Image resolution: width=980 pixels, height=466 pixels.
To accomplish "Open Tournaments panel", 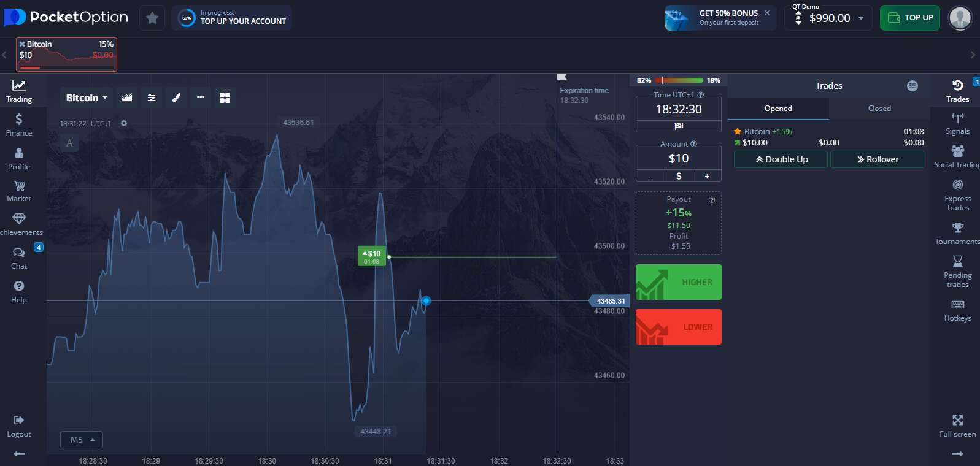I will [x=957, y=234].
